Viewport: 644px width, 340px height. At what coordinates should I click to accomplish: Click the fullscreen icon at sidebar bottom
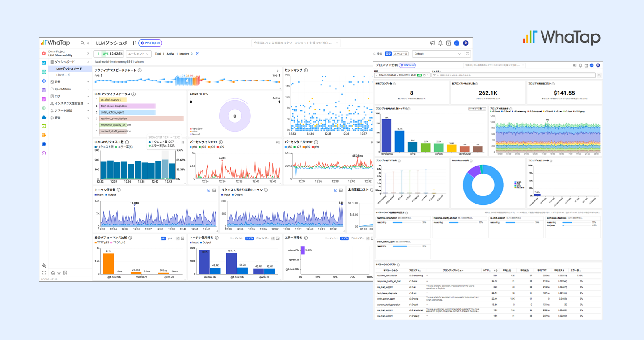(x=44, y=272)
